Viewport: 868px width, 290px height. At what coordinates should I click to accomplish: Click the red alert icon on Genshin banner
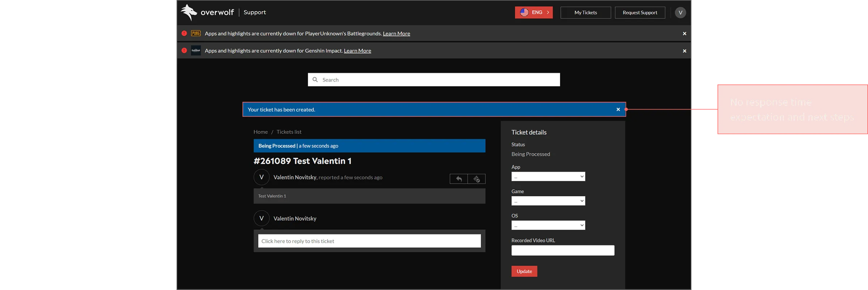point(184,51)
